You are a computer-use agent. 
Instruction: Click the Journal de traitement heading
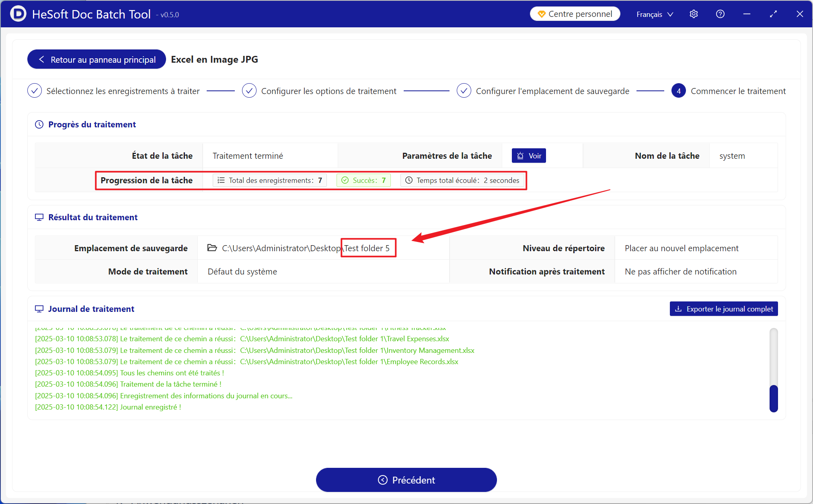[91, 309]
